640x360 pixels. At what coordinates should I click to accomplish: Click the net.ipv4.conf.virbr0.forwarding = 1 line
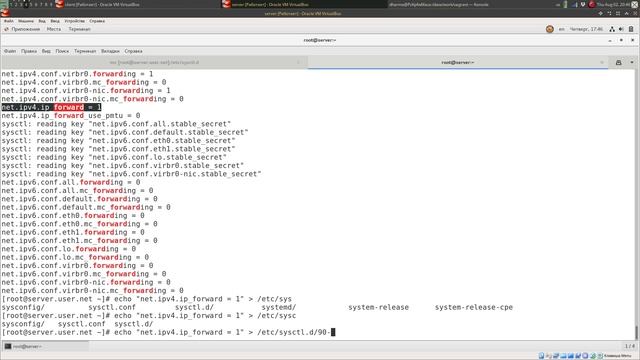pos(77,74)
